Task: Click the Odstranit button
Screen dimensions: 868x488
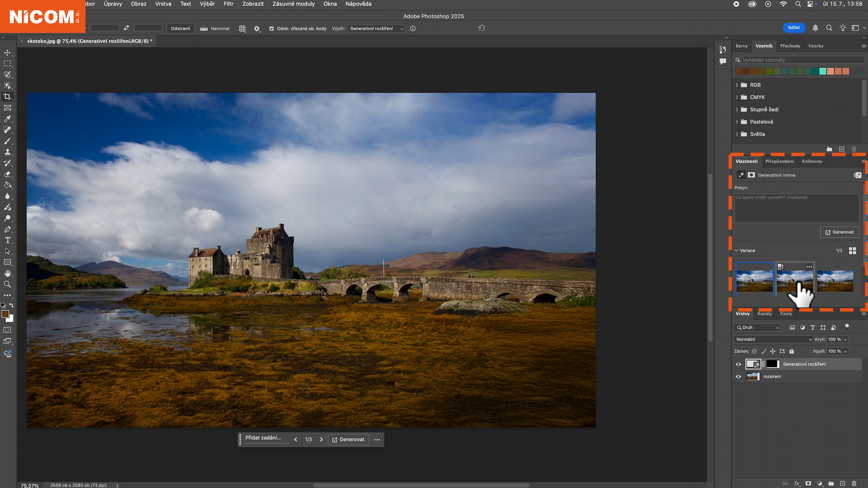Action: point(181,29)
